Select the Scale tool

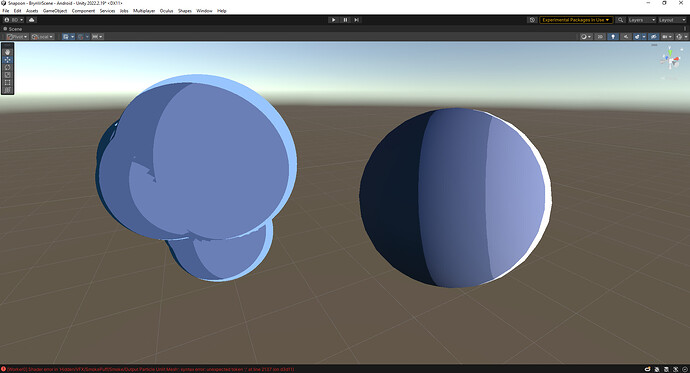(7, 75)
